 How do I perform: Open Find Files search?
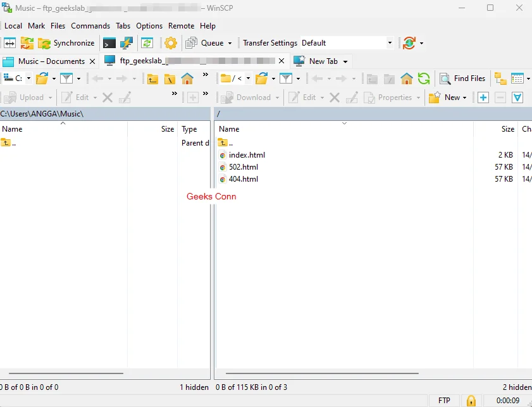point(462,78)
